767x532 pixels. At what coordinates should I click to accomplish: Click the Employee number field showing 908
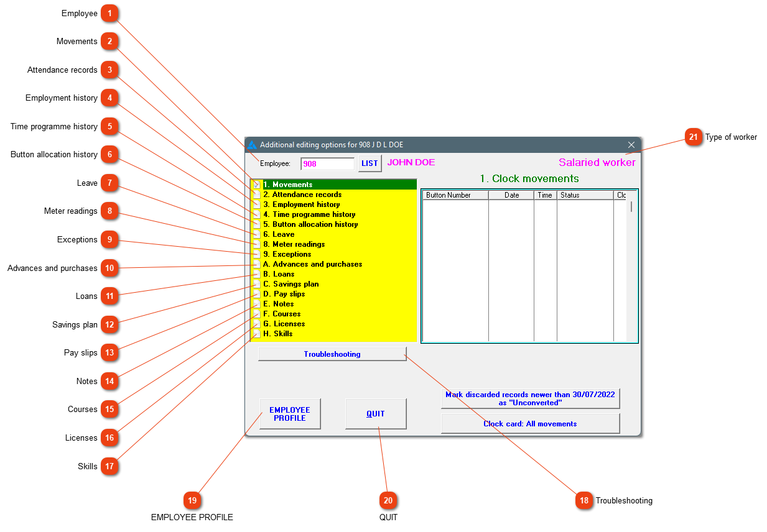[x=328, y=163]
